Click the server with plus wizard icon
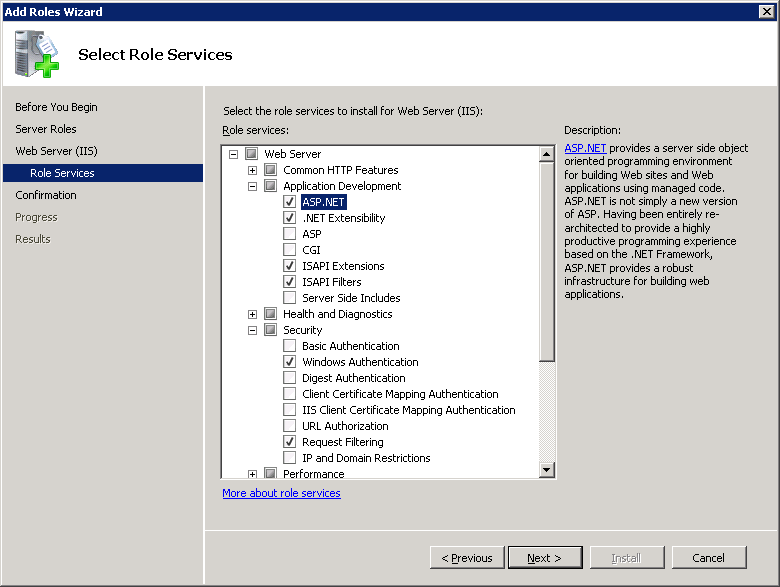Image resolution: width=780 pixels, height=587 pixels. (x=36, y=54)
